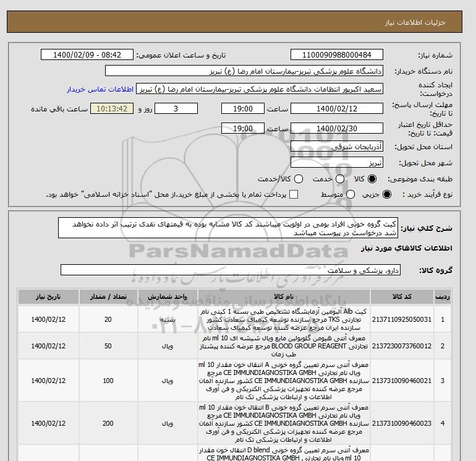Image resolution: width=476 pixels, height=461 pixels.
Task: Click the واحد شمارش column header
Action: pyautogui.click(x=168, y=296)
